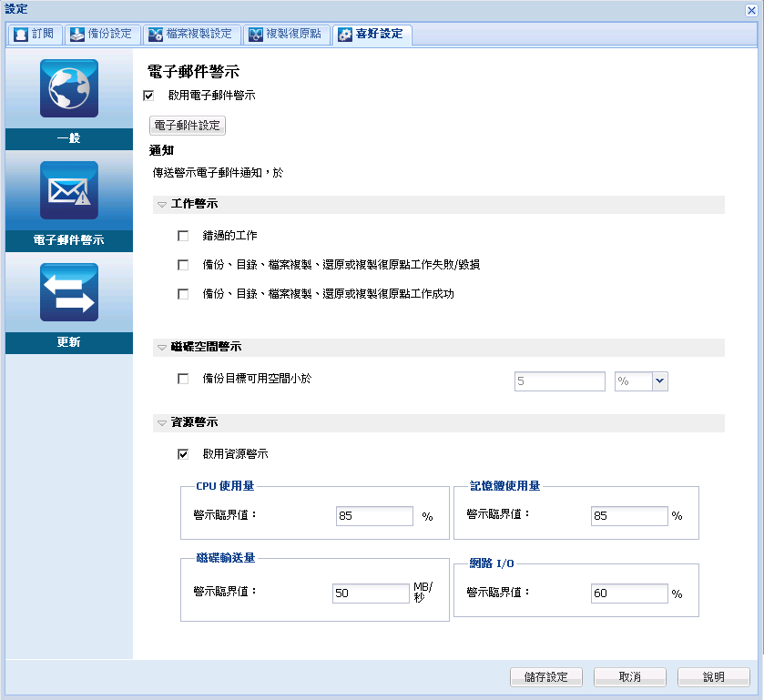The height and width of the screenshot is (700, 764).
Task: Toggle the 啟用資源警示 checkbox
Action: pos(183,454)
